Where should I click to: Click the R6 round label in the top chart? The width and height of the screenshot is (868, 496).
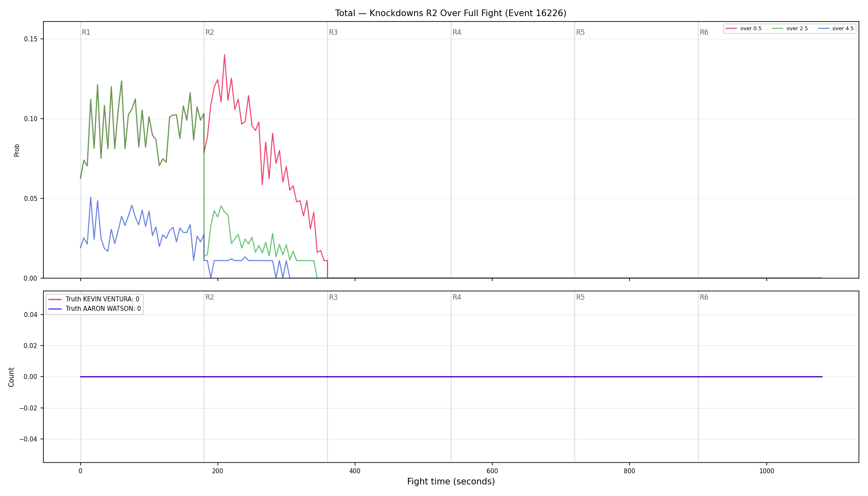(704, 32)
